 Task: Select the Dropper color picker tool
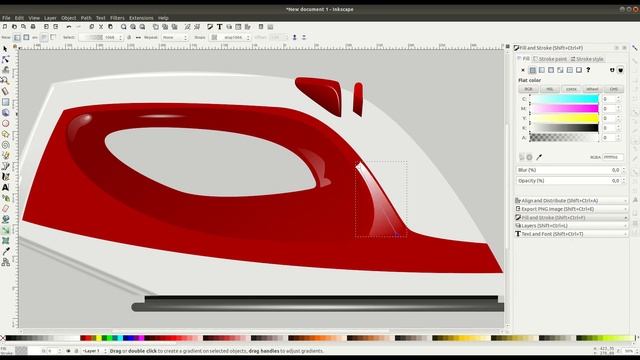click(5, 251)
